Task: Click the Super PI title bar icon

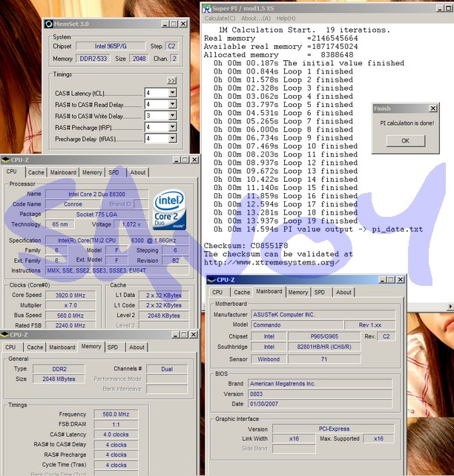Action: (207, 8)
